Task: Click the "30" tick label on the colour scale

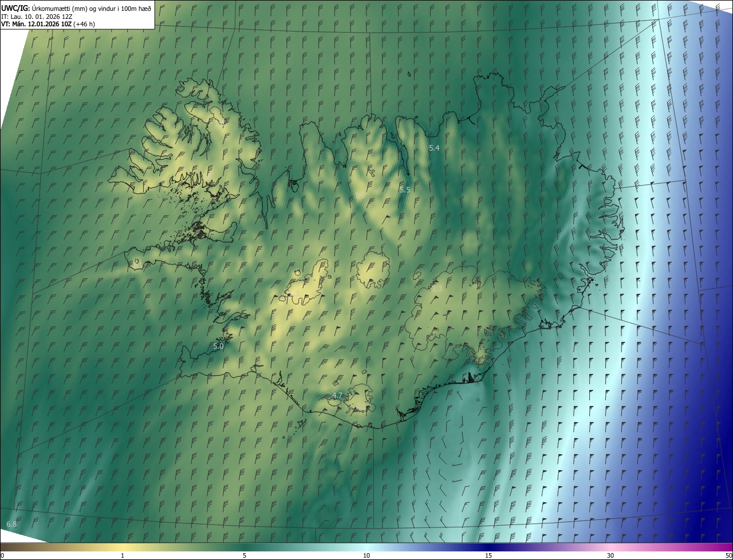Action: [x=610, y=555]
